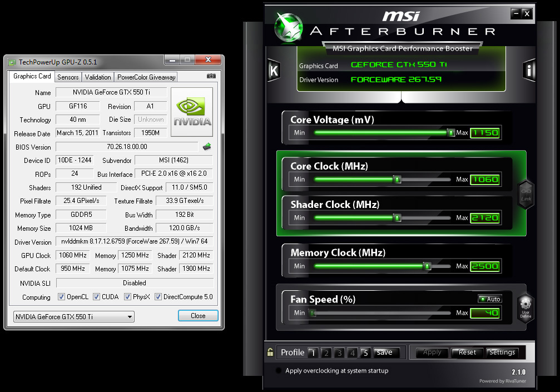This screenshot has height=392, width=560.
Task: Click the Shader Clock value box 2120
Action: pyautogui.click(x=485, y=218)
